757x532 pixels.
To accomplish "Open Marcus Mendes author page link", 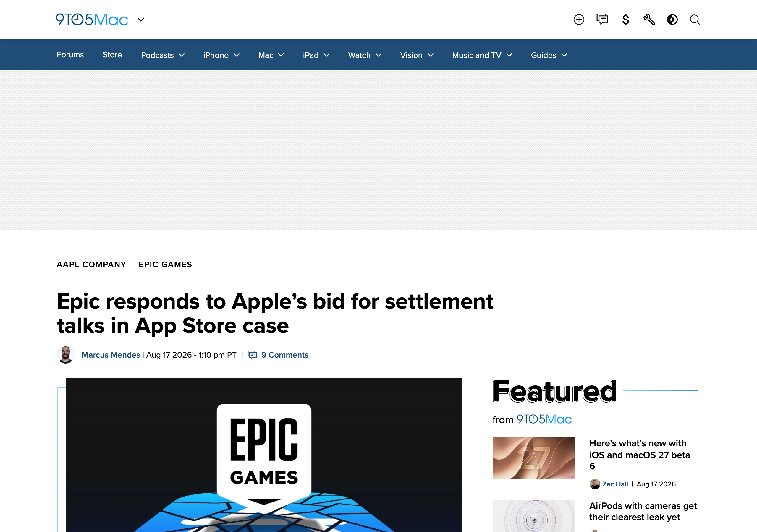I will tap(111, 355).
